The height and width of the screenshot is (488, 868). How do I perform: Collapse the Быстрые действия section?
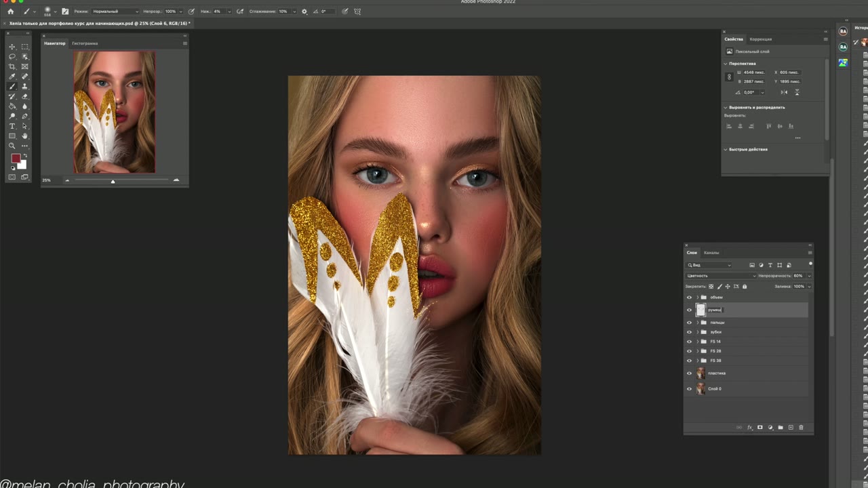pyautogui.click(x=726, y=149)
